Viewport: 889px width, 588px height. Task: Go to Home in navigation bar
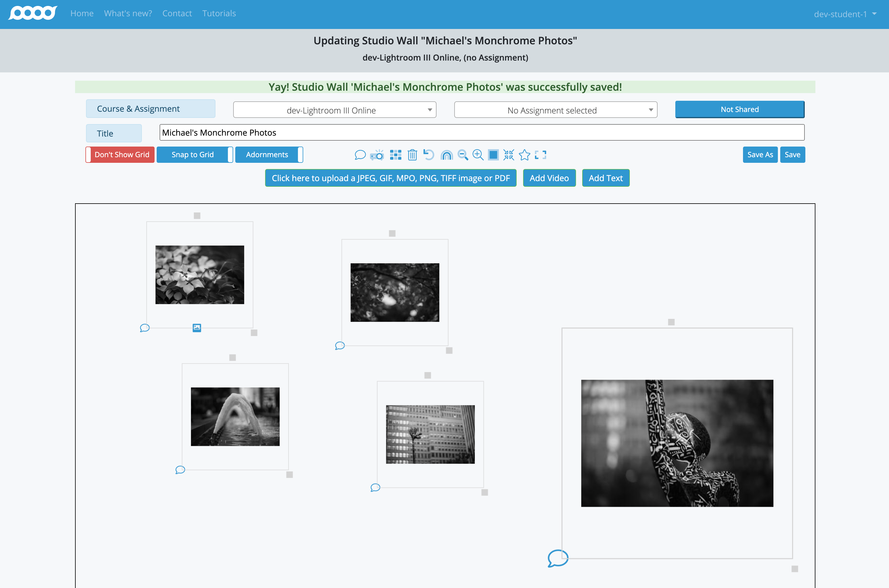pyautogui.click(x=82, y=14)
